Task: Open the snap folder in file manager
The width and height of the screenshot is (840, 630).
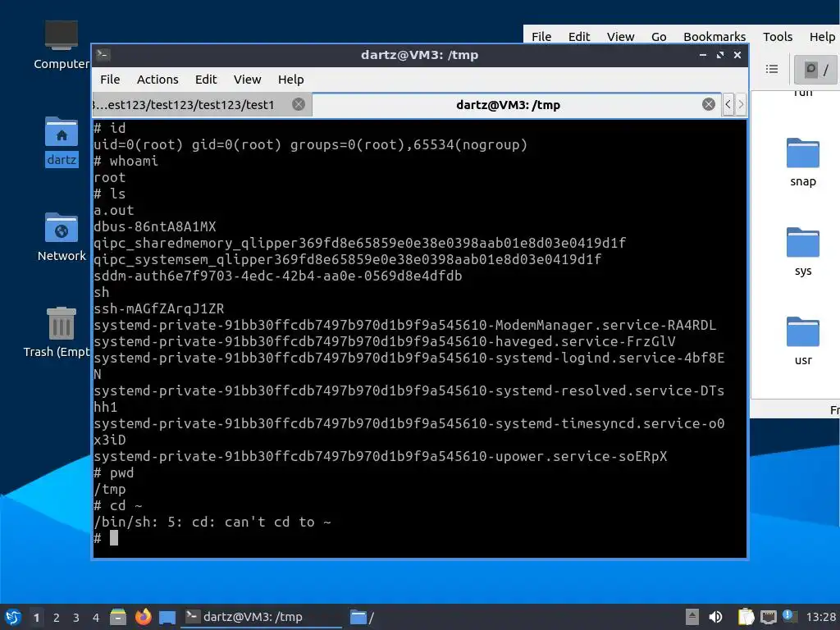Action: point(802,162)
